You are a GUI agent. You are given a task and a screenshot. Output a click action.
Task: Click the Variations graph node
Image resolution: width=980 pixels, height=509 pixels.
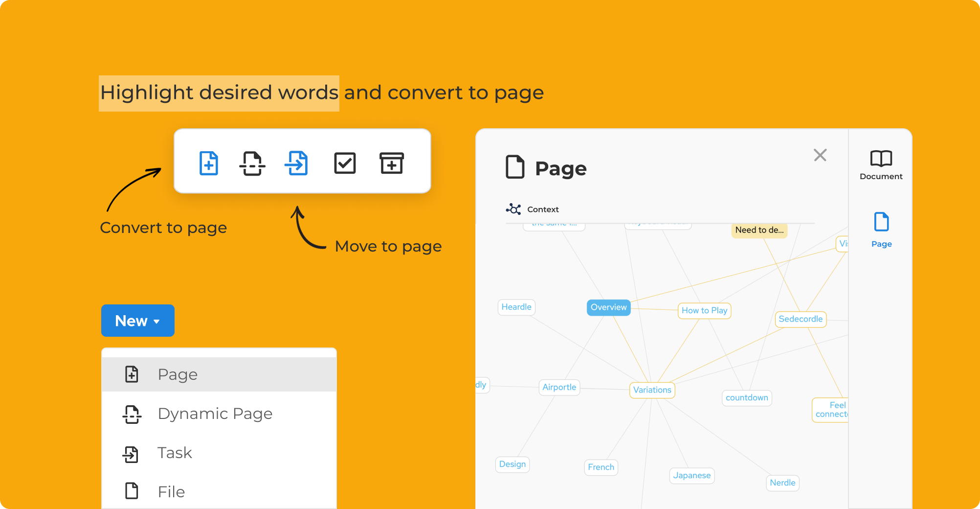(x=652, y=390)
